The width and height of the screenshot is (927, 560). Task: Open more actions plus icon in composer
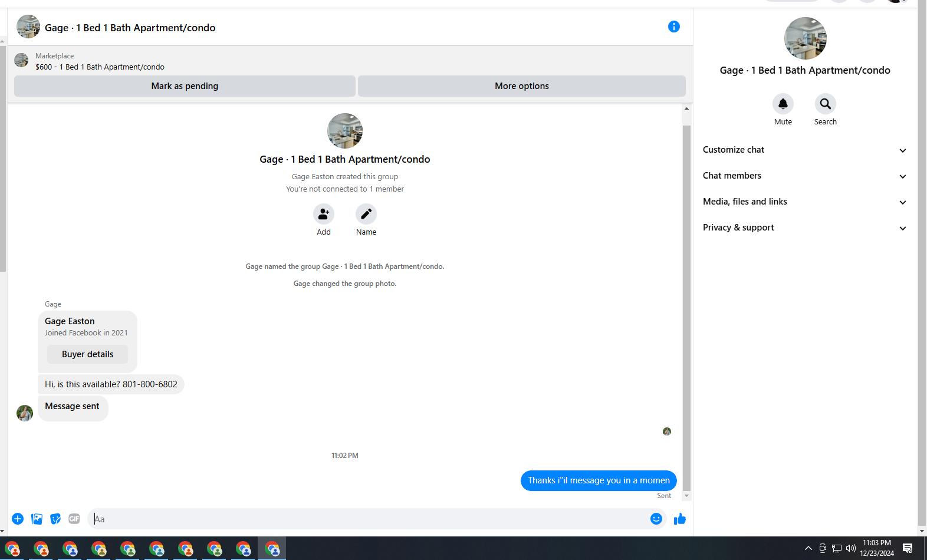pyautogui.click(x=18, y=519)
